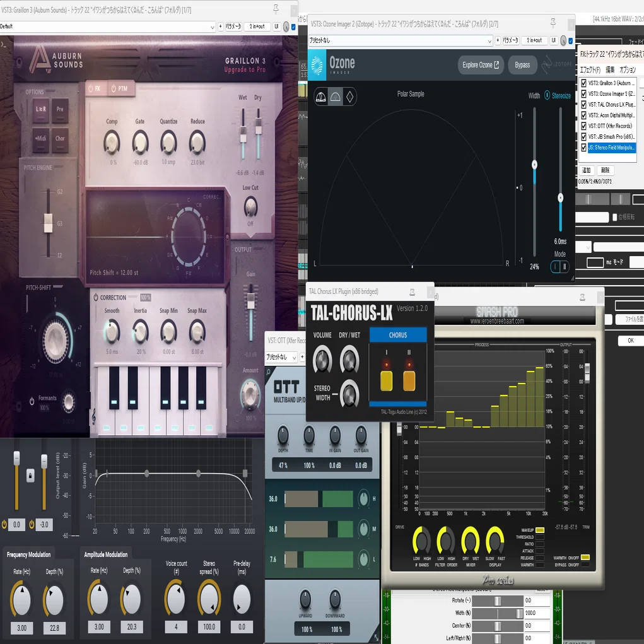The image size is (644, 644).
Task: Pin the Ozone Imager plugin window
Action: 553,23
